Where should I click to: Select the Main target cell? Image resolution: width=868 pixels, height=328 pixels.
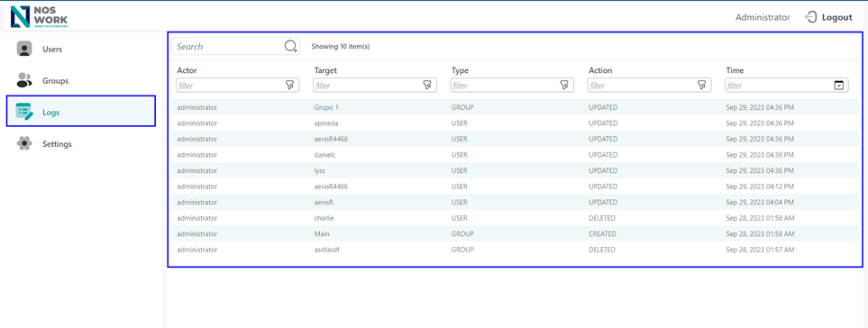click(322, 234)
